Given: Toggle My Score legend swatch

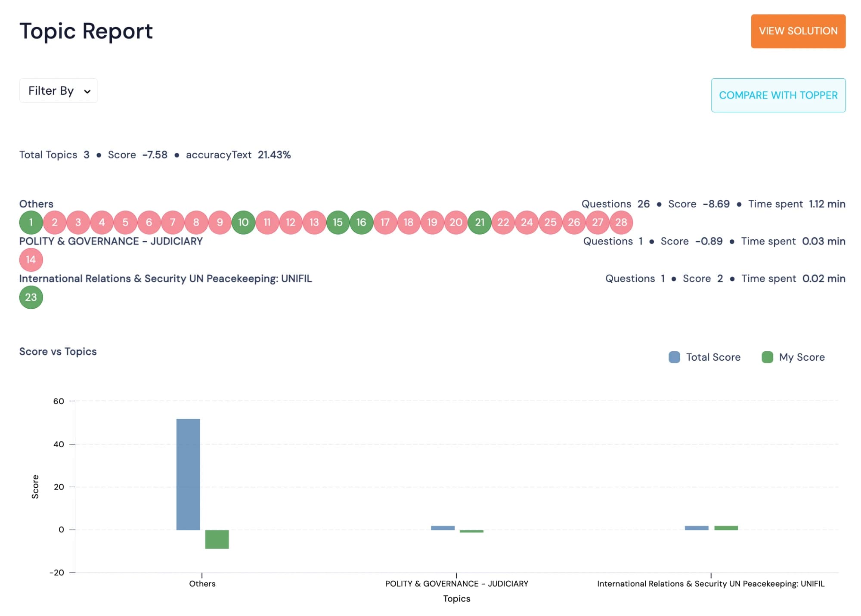Looking at the screenshot, I should click(767, 357).
